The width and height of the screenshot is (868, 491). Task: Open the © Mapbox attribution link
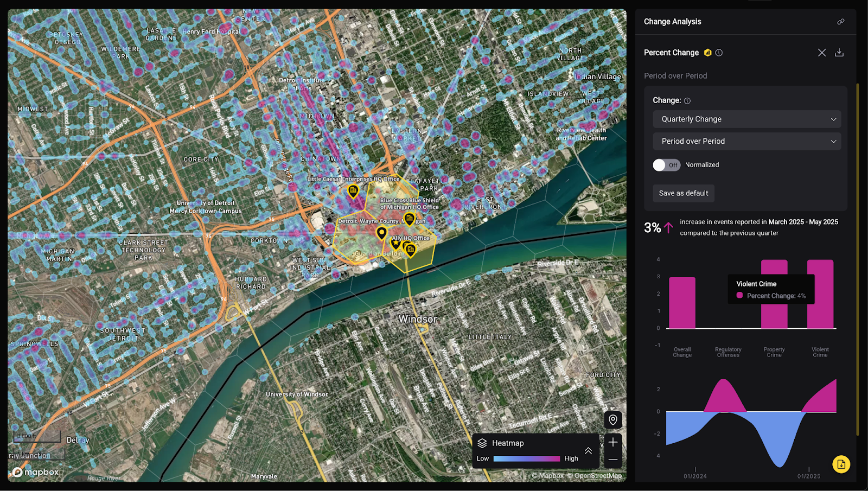coord(548,476)
